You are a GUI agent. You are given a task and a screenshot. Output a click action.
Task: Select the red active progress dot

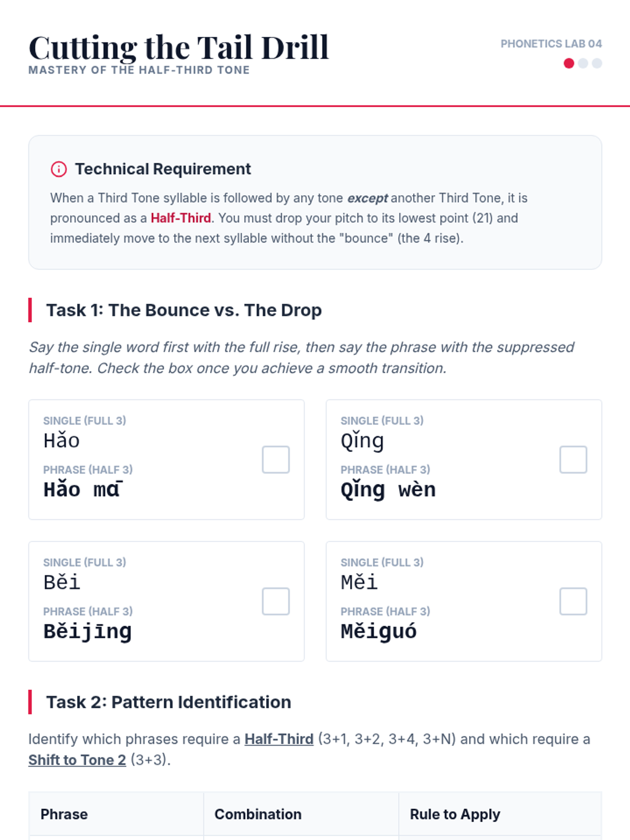569,64
